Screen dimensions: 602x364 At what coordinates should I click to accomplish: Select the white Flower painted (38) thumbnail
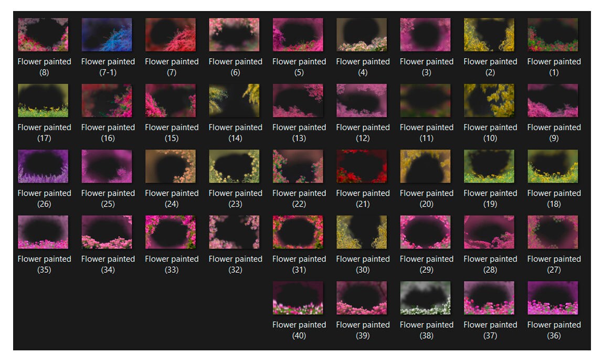tap(426, 297)
